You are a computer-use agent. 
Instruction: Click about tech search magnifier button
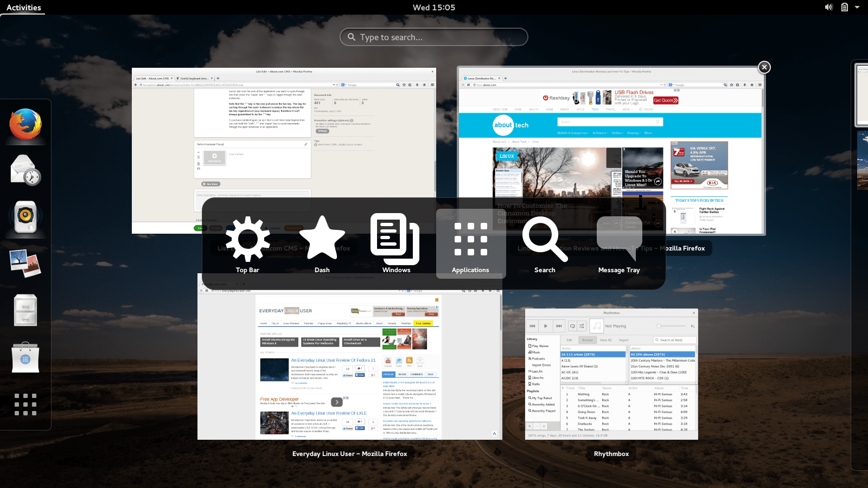[x=658, y=122]
